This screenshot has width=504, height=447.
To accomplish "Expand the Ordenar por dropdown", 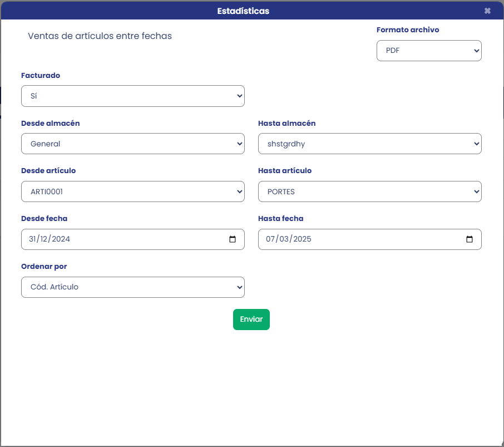I will 132,287.
